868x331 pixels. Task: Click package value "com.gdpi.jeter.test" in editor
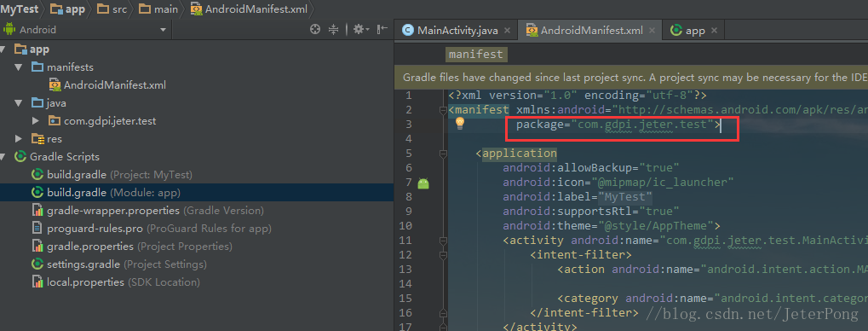[x=643, y=125]
